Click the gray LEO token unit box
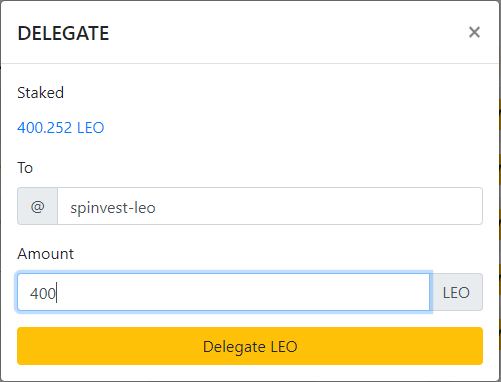 coord(456,292)
